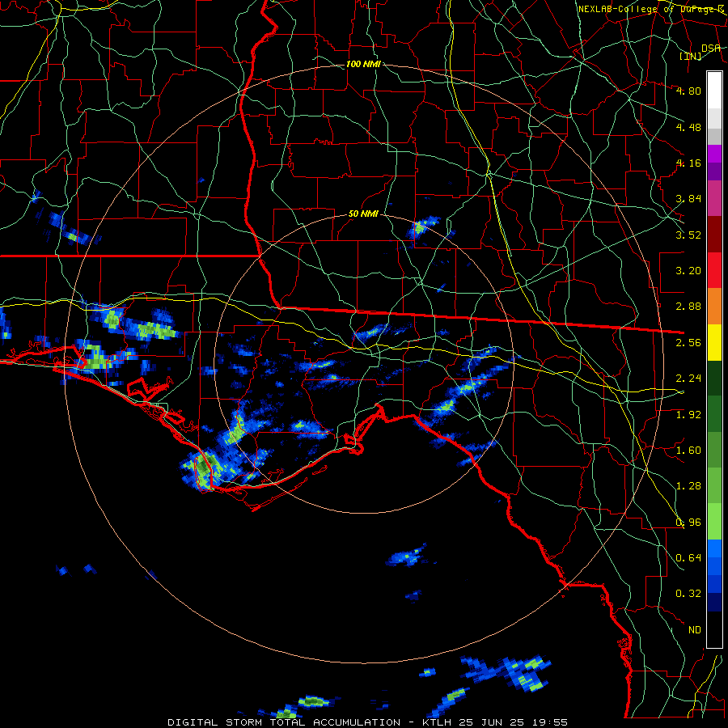Click the 2.56 legend value

pyautogui.click(x=688, y=343)
